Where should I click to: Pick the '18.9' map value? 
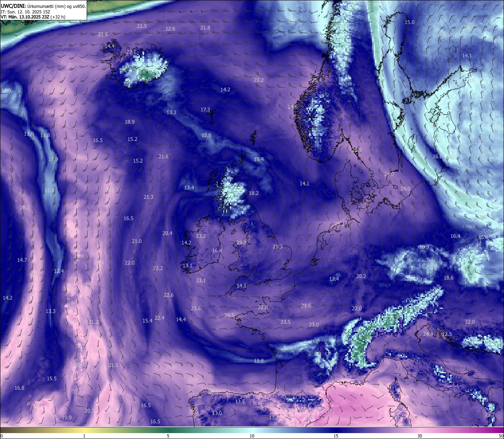coord(130,122)
